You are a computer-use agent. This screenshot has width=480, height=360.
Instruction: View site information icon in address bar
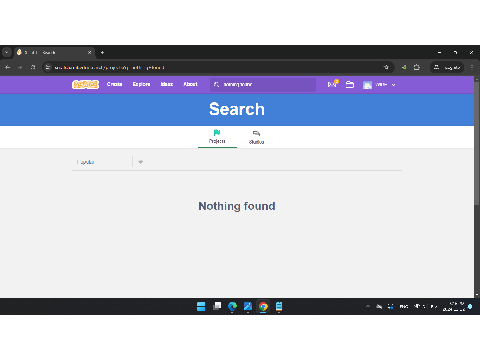(x=48, y=67)
